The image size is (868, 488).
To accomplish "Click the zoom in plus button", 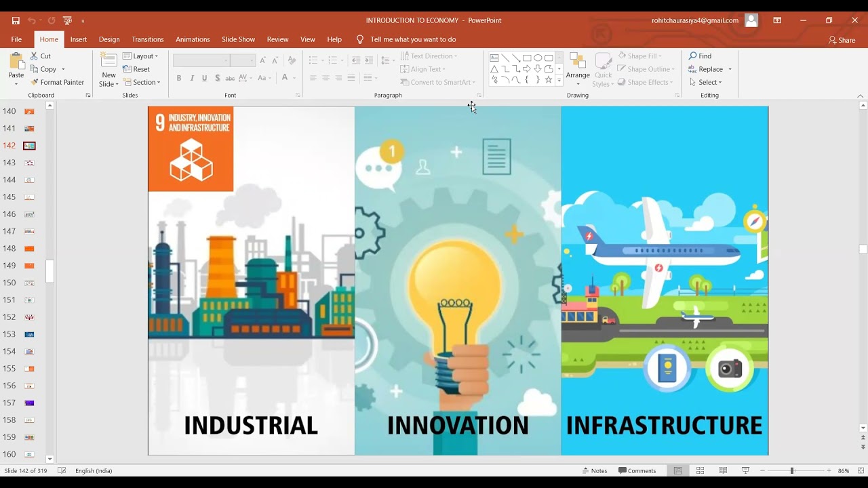I will pos(829,470).
